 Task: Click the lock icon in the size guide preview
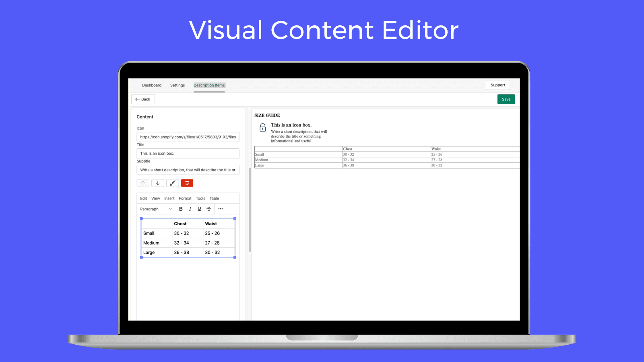point(262,128)
